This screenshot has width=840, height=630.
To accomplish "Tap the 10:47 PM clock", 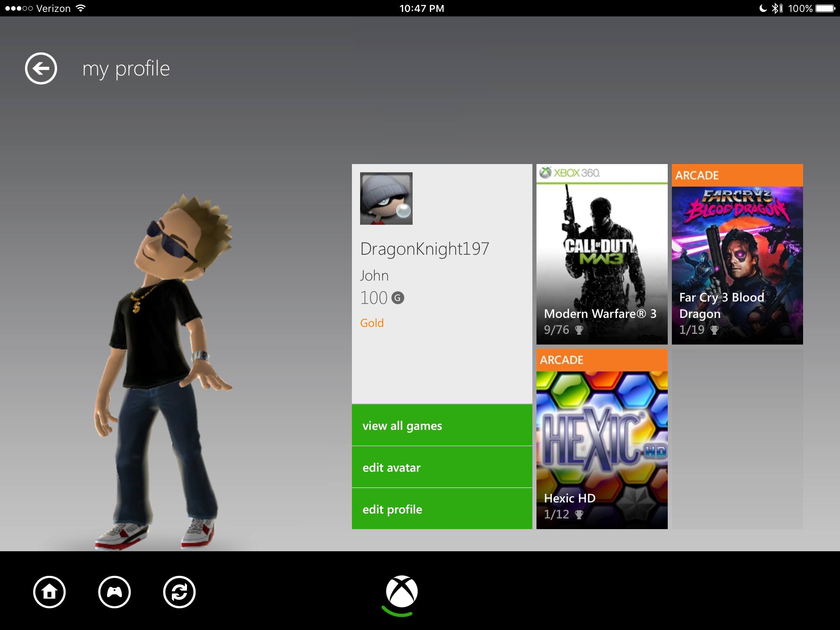I will pyautogui.click(x=422, y=8).
